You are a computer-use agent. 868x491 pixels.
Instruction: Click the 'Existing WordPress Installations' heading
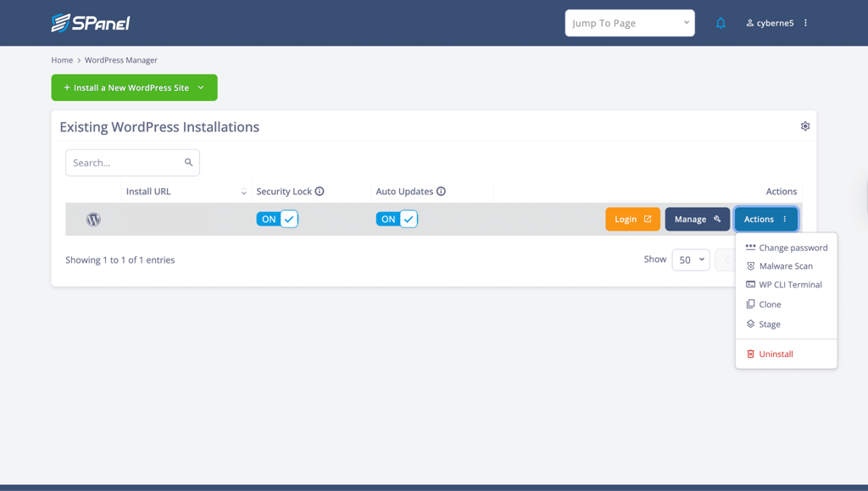click(159, 126)
